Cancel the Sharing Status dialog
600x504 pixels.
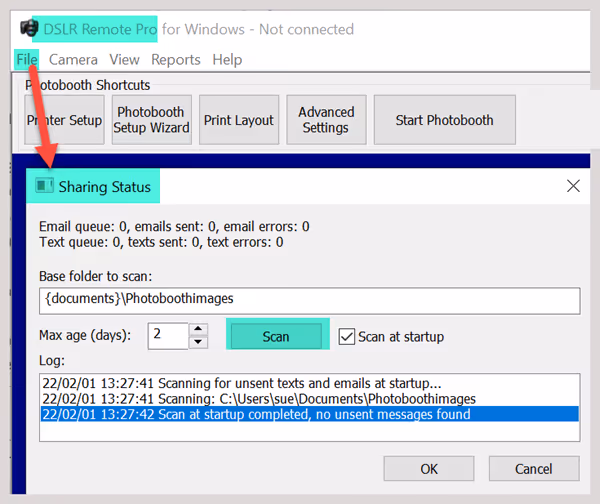point(534,468)
